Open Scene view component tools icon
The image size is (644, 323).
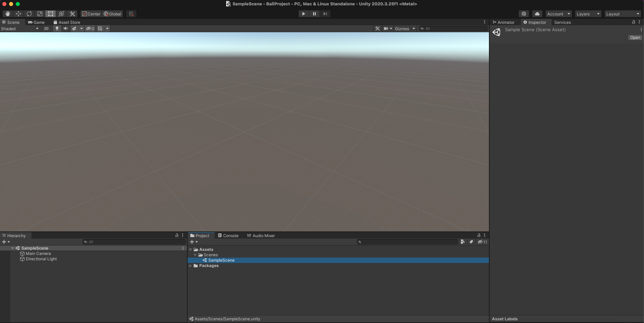pyautogui.click(x=378, y=29)
